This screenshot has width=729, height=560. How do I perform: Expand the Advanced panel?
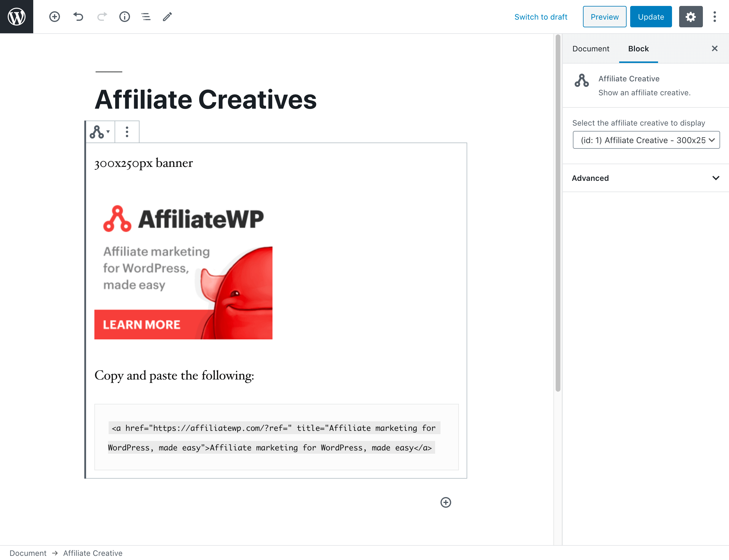[x=646, y=178]
